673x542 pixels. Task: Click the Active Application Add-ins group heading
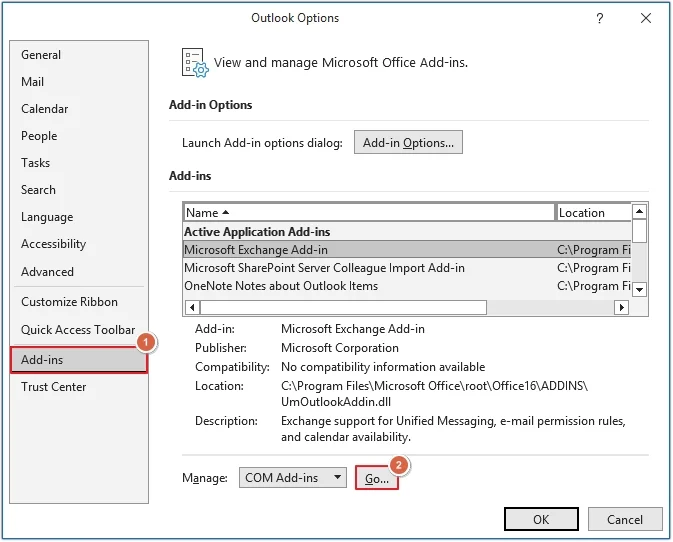tap(257, 232)
